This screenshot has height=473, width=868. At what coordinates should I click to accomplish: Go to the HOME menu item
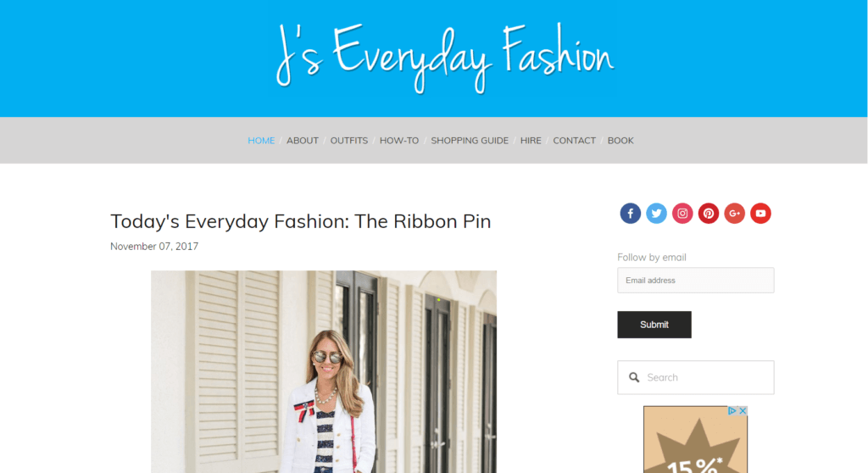tap(261, 141)
